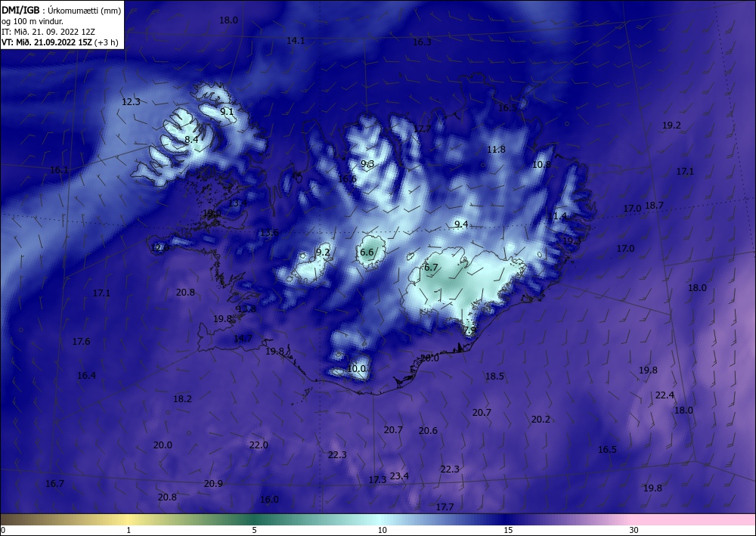Select the 14.7 value on Reykjanes

point(243,339)
